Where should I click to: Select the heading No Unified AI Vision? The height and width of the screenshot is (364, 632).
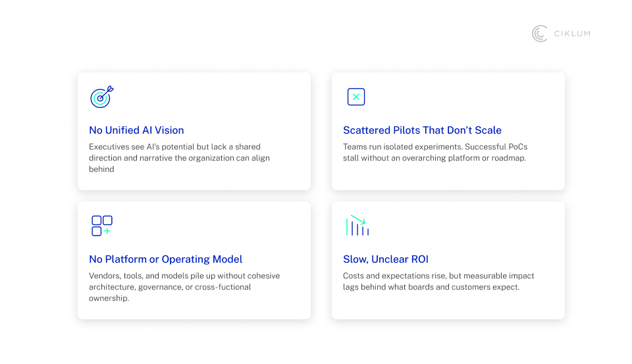tap(136, 130)
